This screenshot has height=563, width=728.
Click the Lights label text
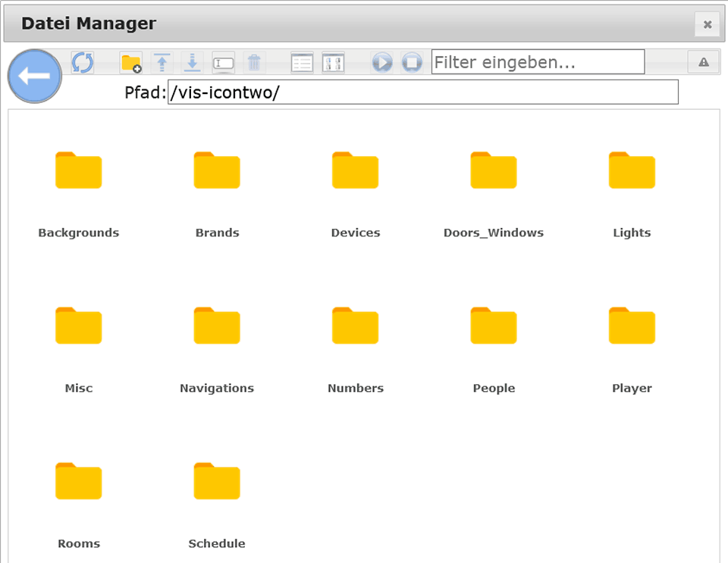coord(632,233)
